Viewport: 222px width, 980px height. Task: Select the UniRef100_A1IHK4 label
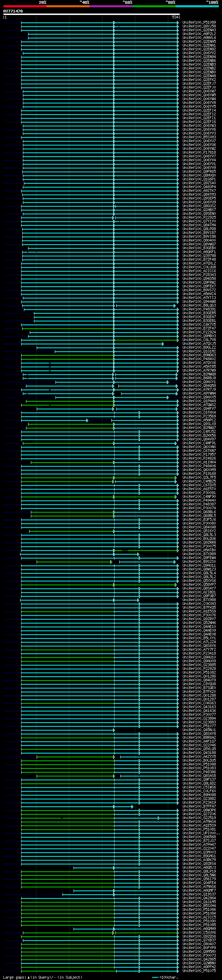click(x=199, y=462)
